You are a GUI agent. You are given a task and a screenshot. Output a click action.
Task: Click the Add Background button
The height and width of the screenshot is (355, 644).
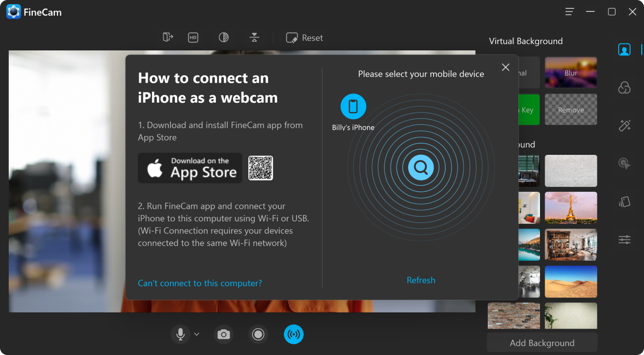(x=542, y=343)
